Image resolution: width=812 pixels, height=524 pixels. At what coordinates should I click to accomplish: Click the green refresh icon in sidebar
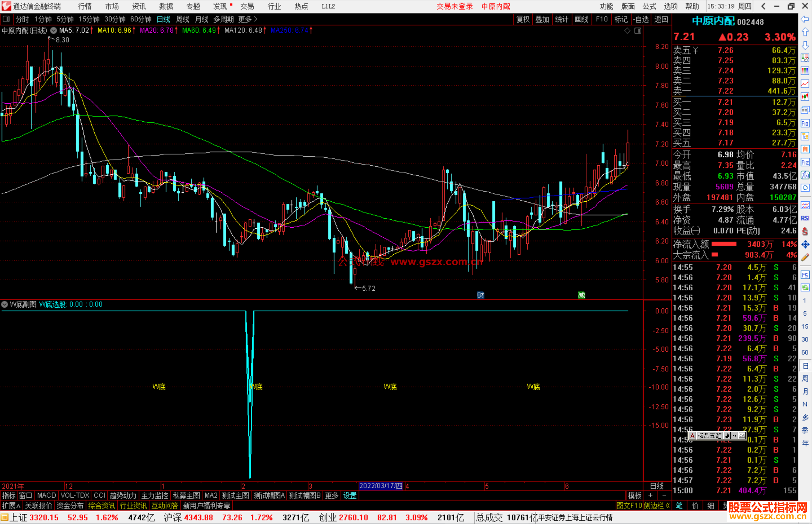(x=805, y=288)
